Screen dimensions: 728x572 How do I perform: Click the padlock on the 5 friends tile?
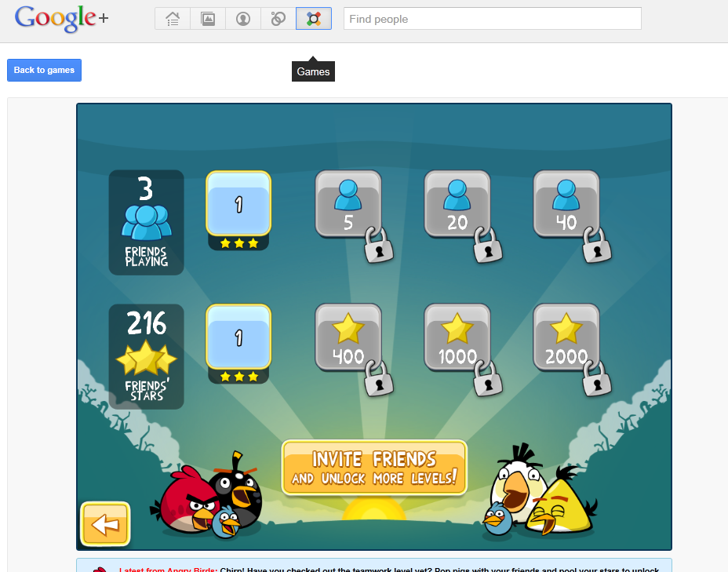coord(378,245)
